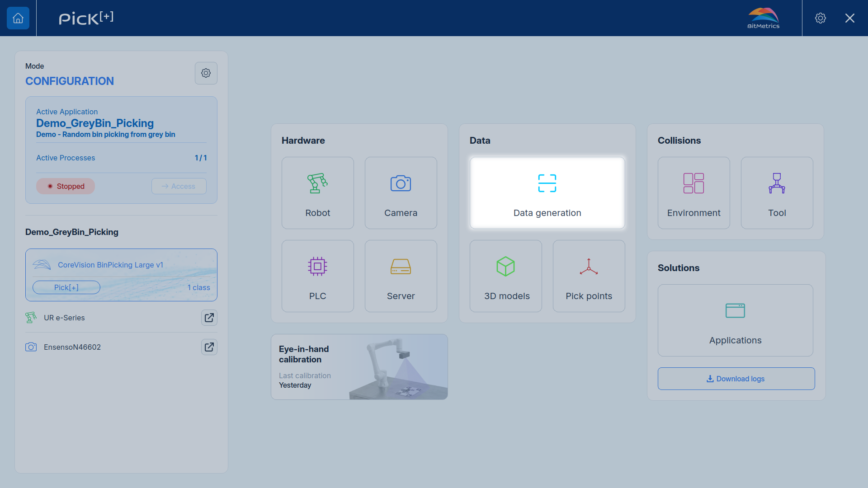Image resolution: width=868 pixels, height=488 pixels.
Task: Click the Solutions section heading
Action: pyautogui.click(x=679, y=268)
